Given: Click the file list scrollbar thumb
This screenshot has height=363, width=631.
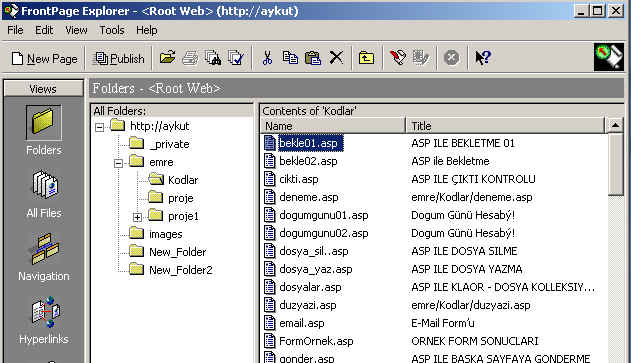Looking at the screenshot, I should [x=615, y=164].
